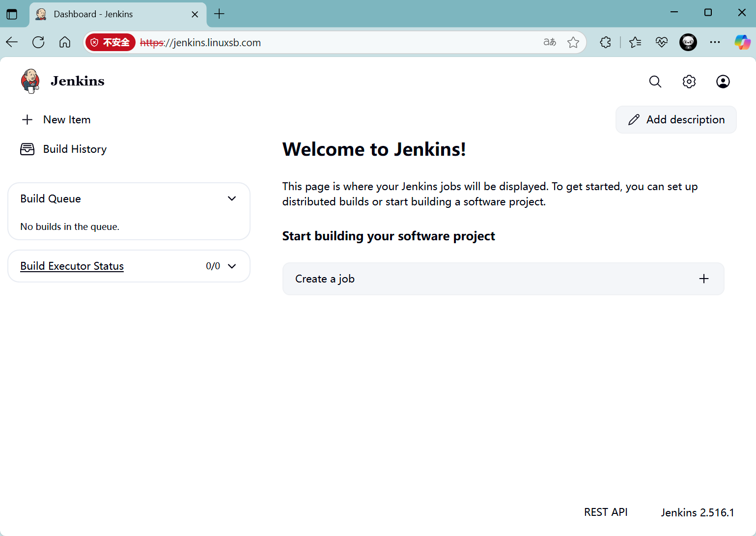The height and width of the screenshot is (536, 756).
Task: Expand the Build Executor Status chevron
Action: point(232,266)
